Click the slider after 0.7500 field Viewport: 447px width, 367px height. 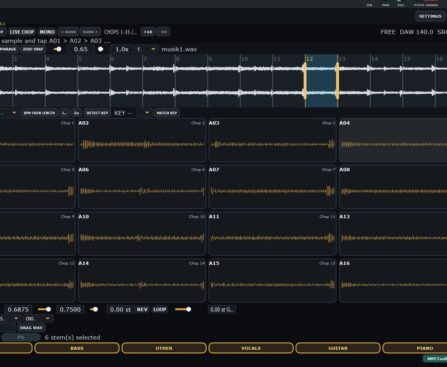[x=94, y=310]
